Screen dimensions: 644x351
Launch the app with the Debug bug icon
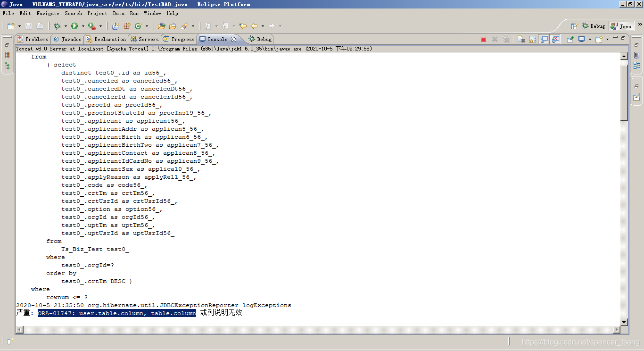pyautogui.click(x=58, y=26)
